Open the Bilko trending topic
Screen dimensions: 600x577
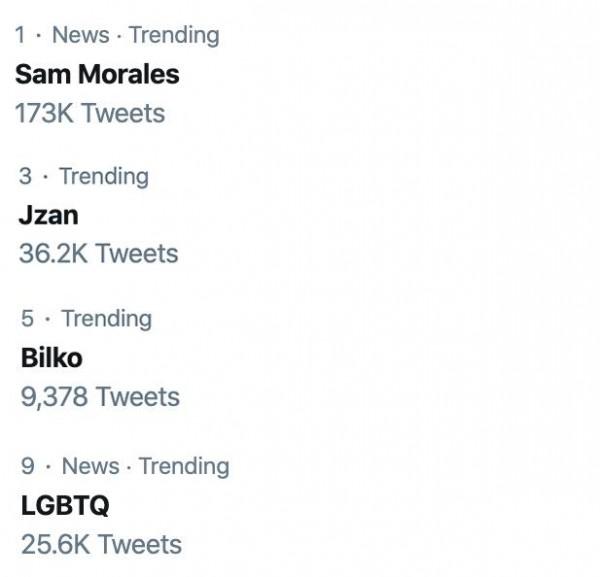[51, 357]
